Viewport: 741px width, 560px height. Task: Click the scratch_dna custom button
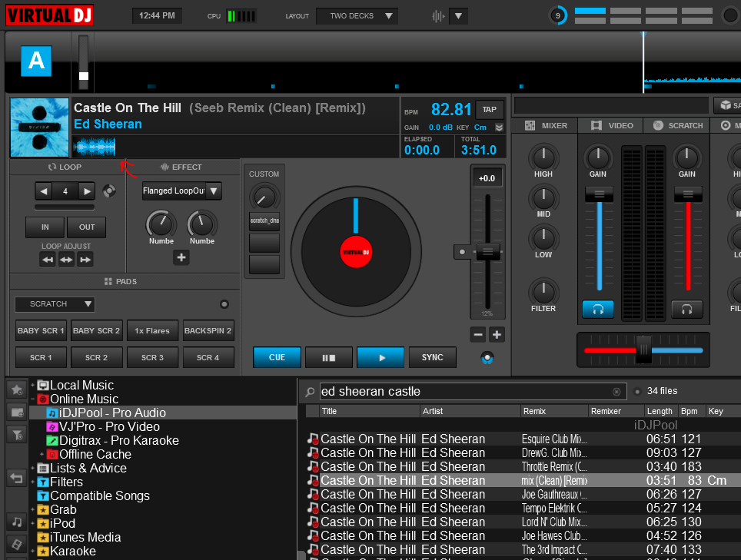264,220
